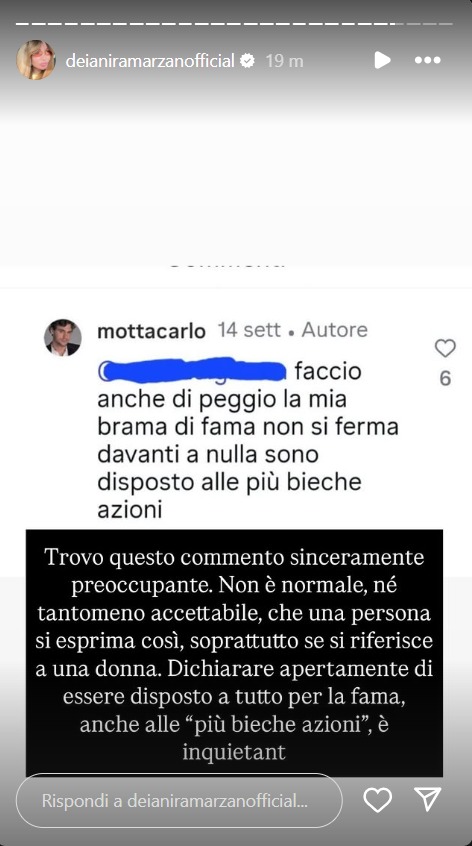Tap the verified badge next to deianiramarzanofficial
The height and width of the screenshot is (846, 472).
(x=247, y=61)
